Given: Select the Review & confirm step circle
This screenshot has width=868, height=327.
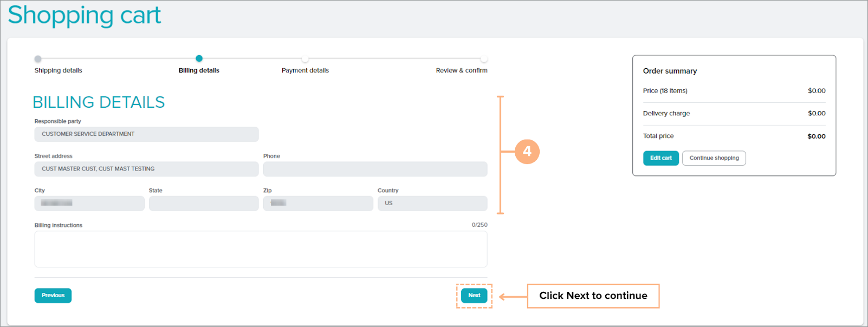Looking at the screenshot, I should click(483, 59).
